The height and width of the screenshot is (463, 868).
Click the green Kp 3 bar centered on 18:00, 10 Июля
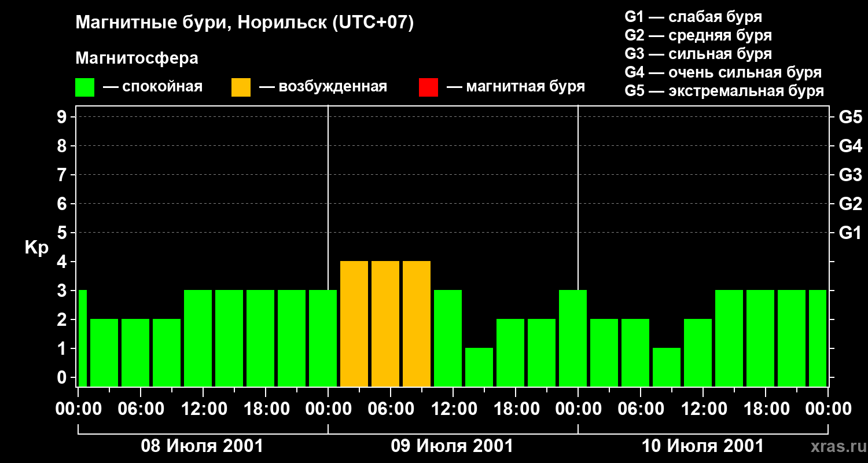point(760,338)
